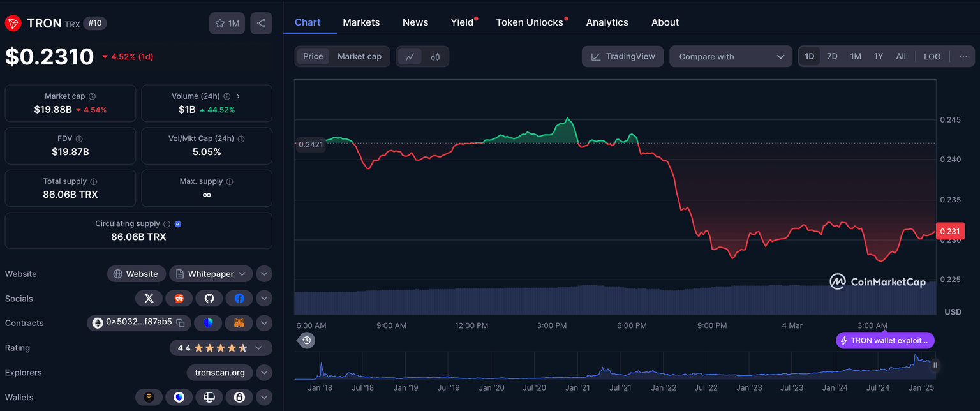Add TRON to watchlist with star button
This screenshot has height=411, width=980.
(x=226, y=24)
